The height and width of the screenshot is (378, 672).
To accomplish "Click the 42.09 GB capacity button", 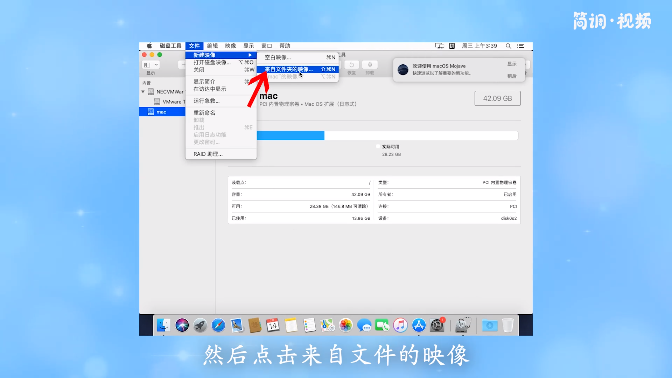I will 497,98.
